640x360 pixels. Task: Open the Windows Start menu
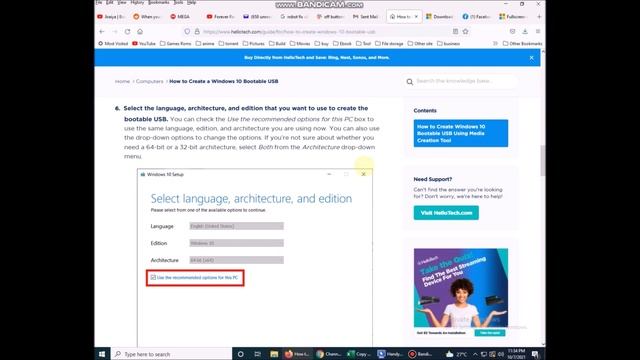tap(102, 354)
